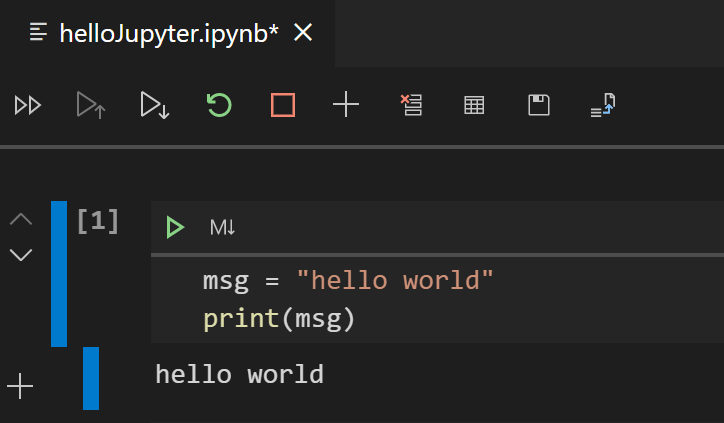Image resolution: width=724 pixels, height=423 pixels.
Task: Add a cell below using left plus
Action: tap(21, 385)
